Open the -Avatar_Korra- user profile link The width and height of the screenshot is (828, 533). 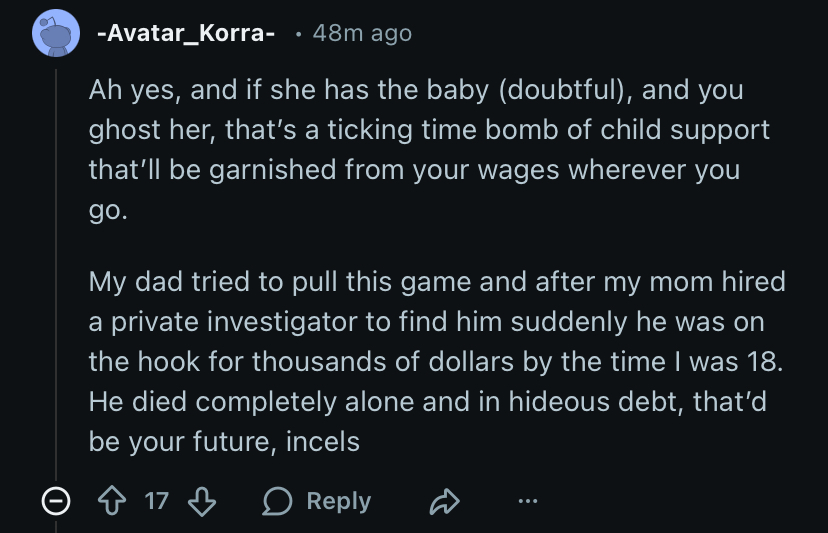pos(185,33)
